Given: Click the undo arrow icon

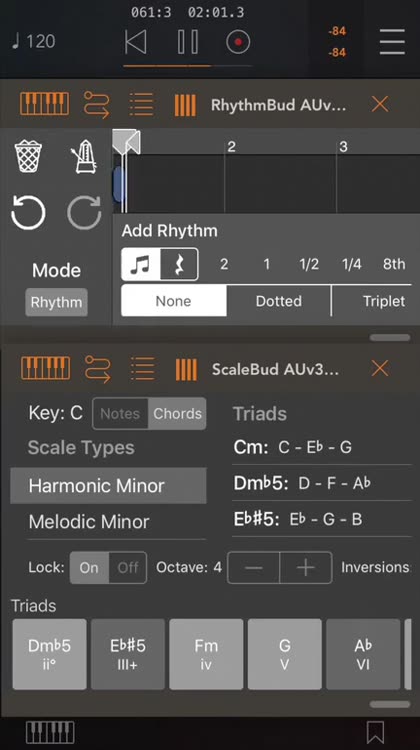Looking at the screenshot, I should coord(28,213).
